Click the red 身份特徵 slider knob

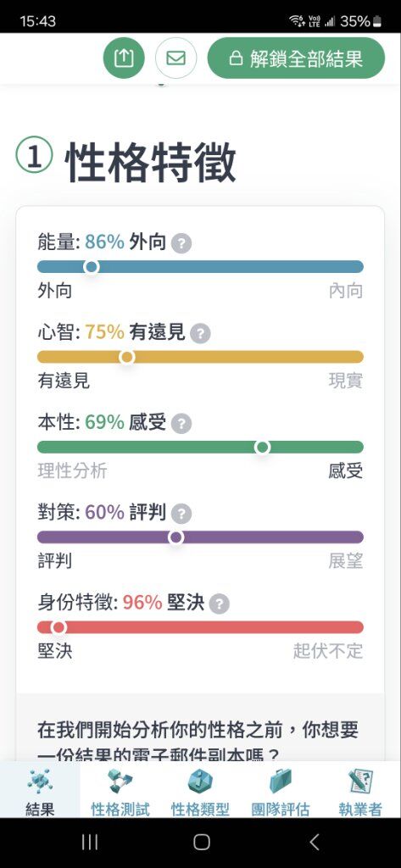click(58, 628)
